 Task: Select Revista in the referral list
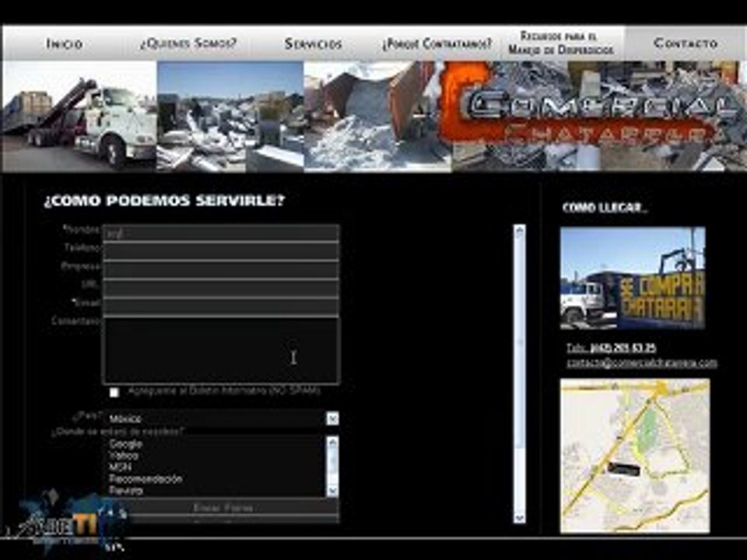coord(126,490)
